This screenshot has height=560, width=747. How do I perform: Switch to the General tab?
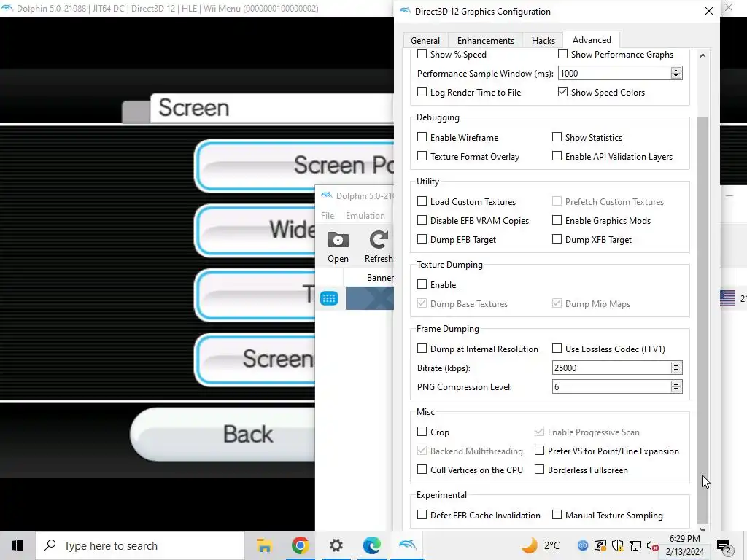[x=425, y=41]
